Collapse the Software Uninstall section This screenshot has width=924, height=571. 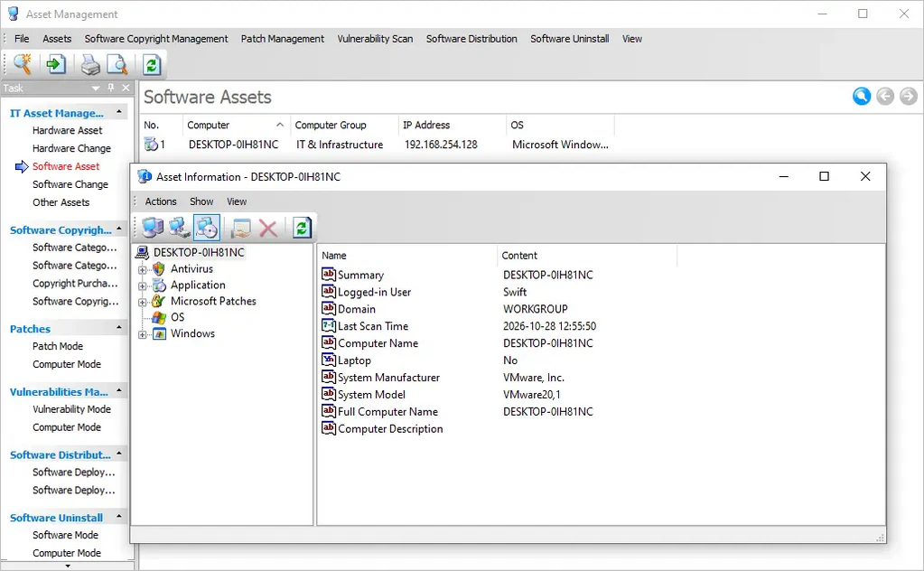point(119,517)
